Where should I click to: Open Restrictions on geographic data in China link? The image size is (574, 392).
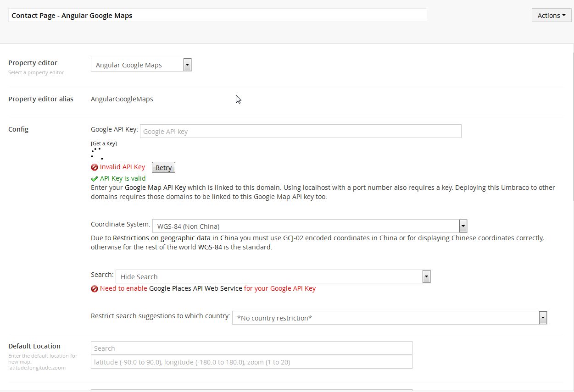tap(175, 238)
